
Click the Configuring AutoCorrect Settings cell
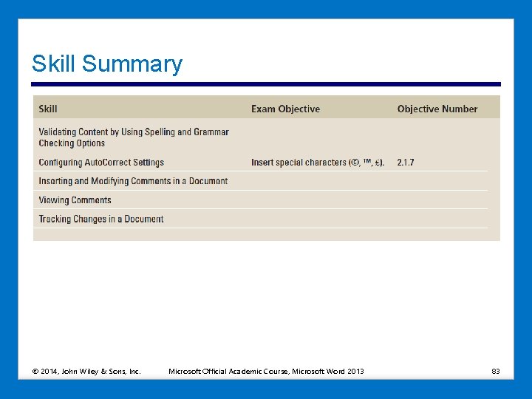tap(101, 162)
